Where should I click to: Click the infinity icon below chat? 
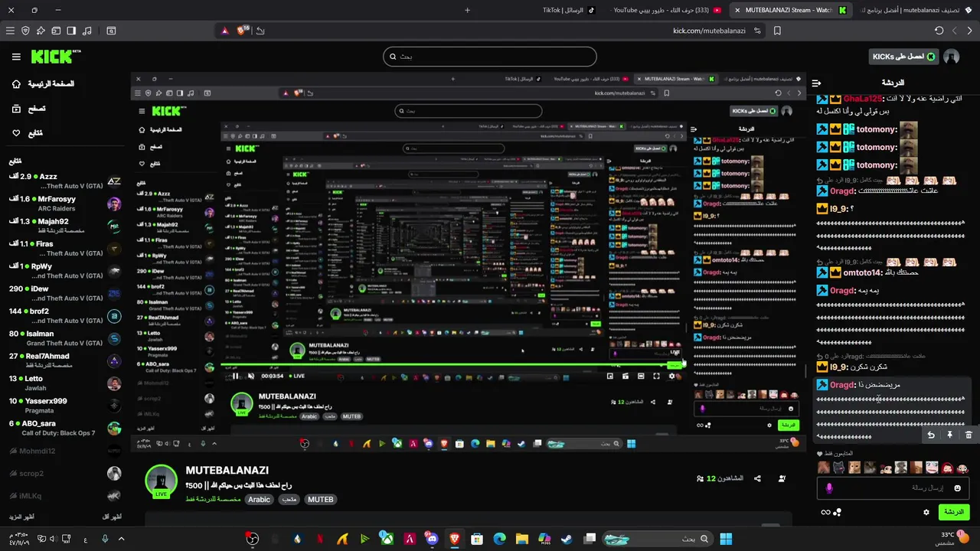[x=825, y=512]
